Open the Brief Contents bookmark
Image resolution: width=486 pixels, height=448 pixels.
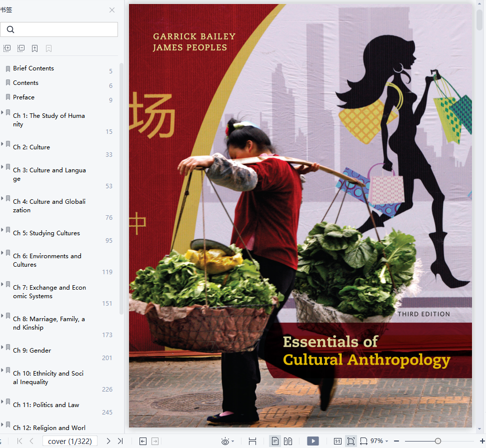coord(33,68)
